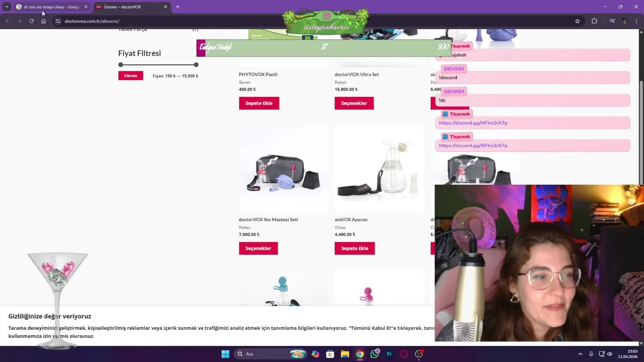Screen dimensions: 644x362
Task: Add PHYTOVOX Pastil to cart via Sepete Ekle
Action: (x=259, y=103)
